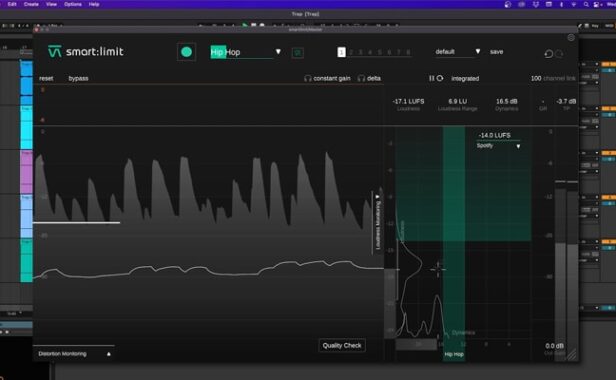
Task: Select the teal clip in DAW track
Action: [x=26, y=261]
